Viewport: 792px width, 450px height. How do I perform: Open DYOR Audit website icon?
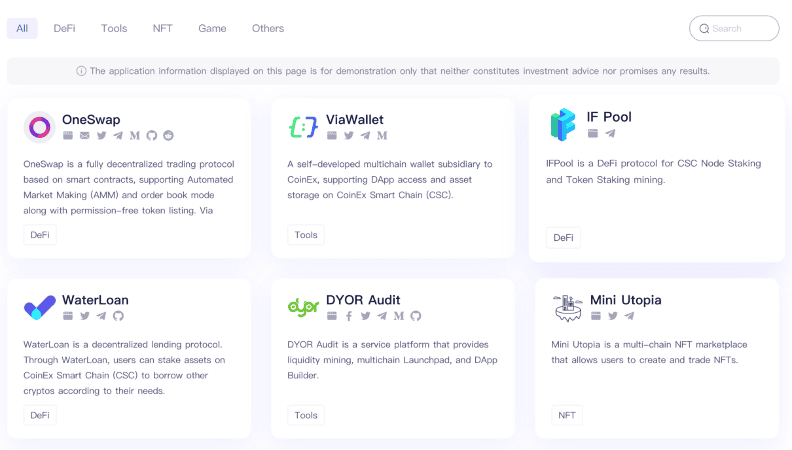click(332, 316)
